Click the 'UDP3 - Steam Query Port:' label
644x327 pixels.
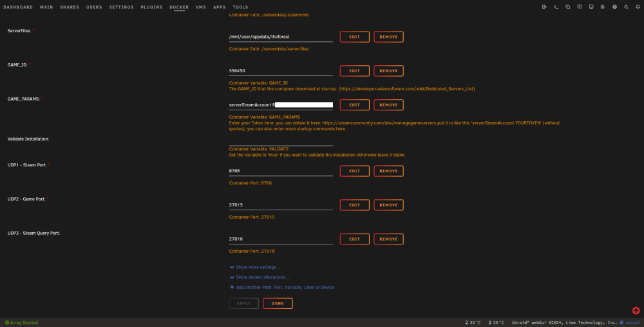point(33,233)
